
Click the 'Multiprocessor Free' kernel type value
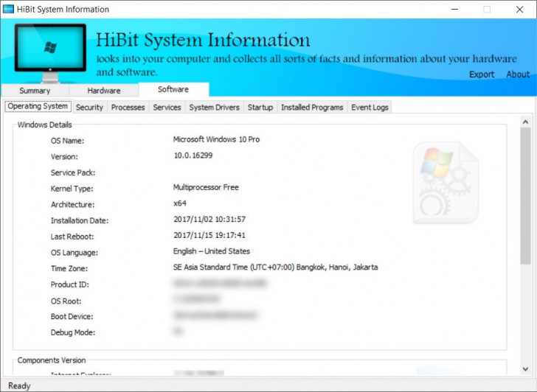point(206,187)
